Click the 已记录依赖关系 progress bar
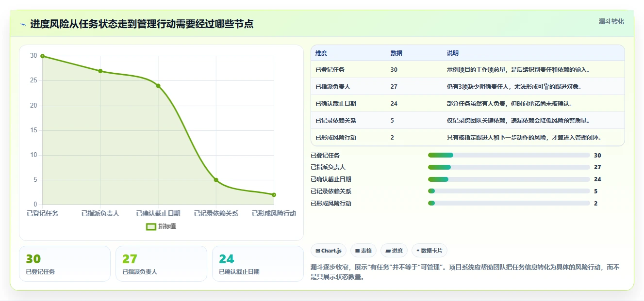Screen dimensions: 644x301 (509, 191)
